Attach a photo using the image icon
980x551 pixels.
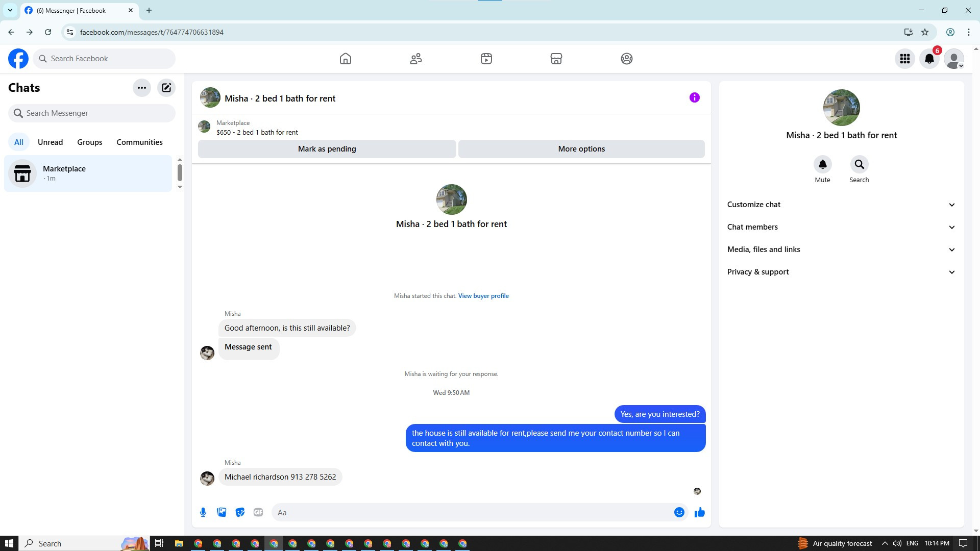[222, 512]
